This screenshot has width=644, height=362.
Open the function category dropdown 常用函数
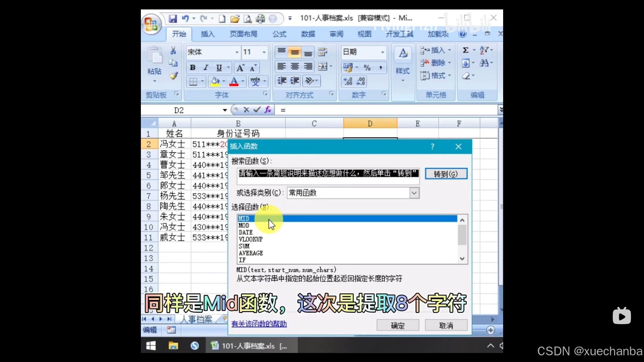coord(414,193)
